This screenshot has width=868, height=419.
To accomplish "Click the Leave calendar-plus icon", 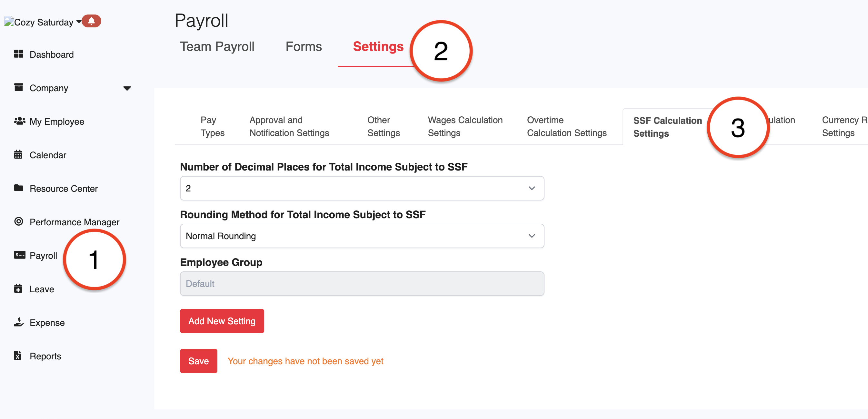I will tap(18, 289).
